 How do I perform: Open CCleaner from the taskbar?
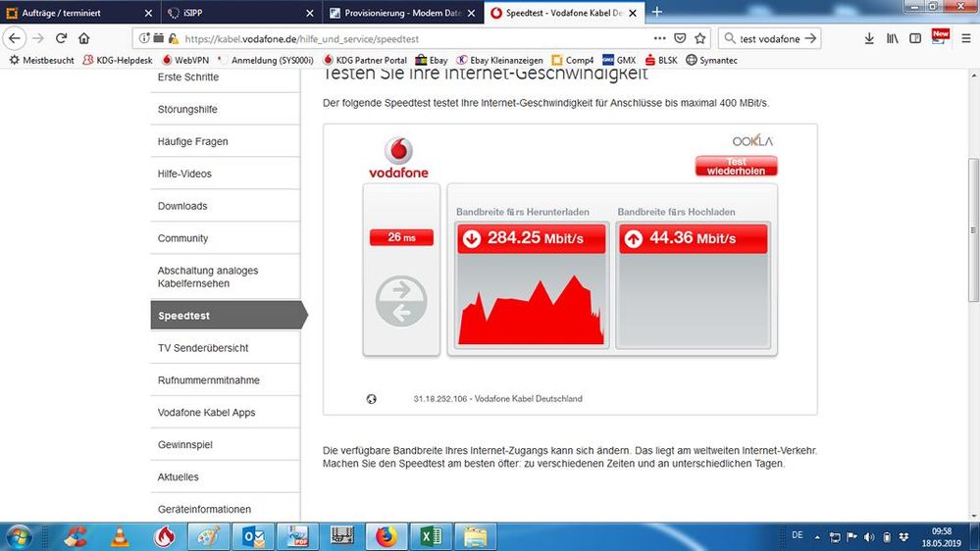(75, 537)
